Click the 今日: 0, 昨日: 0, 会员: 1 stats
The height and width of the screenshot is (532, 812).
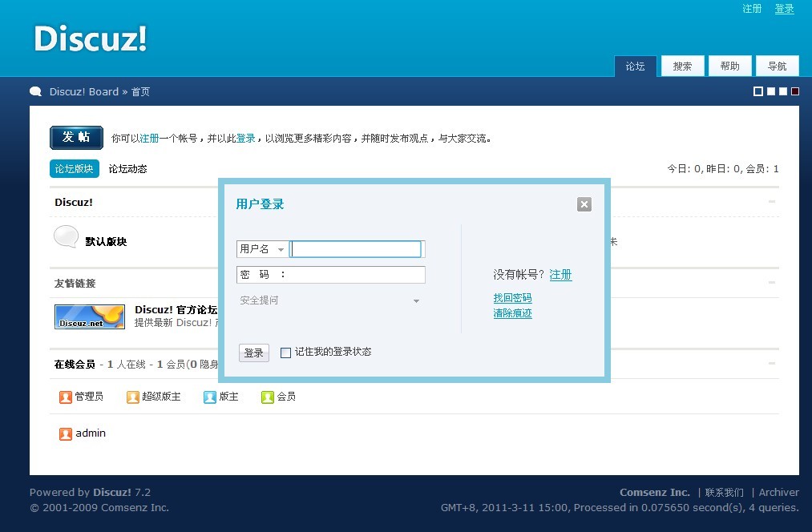pos(723,169)
